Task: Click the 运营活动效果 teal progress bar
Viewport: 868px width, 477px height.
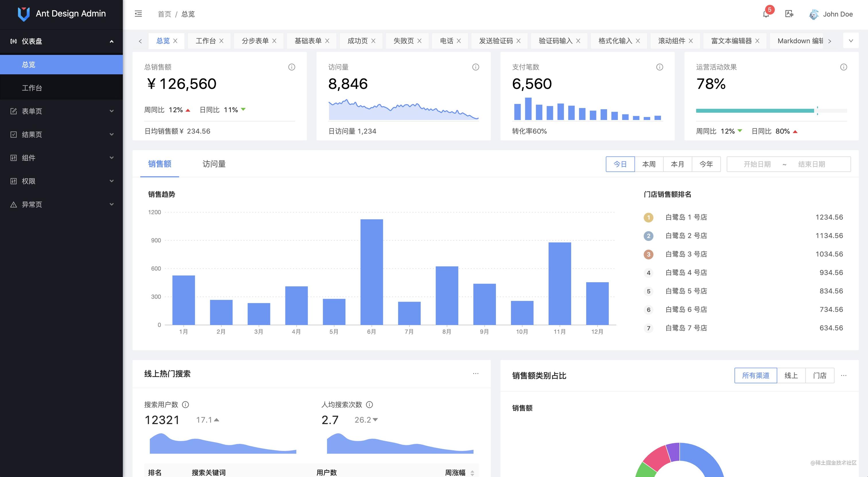Action: [755, 111]
